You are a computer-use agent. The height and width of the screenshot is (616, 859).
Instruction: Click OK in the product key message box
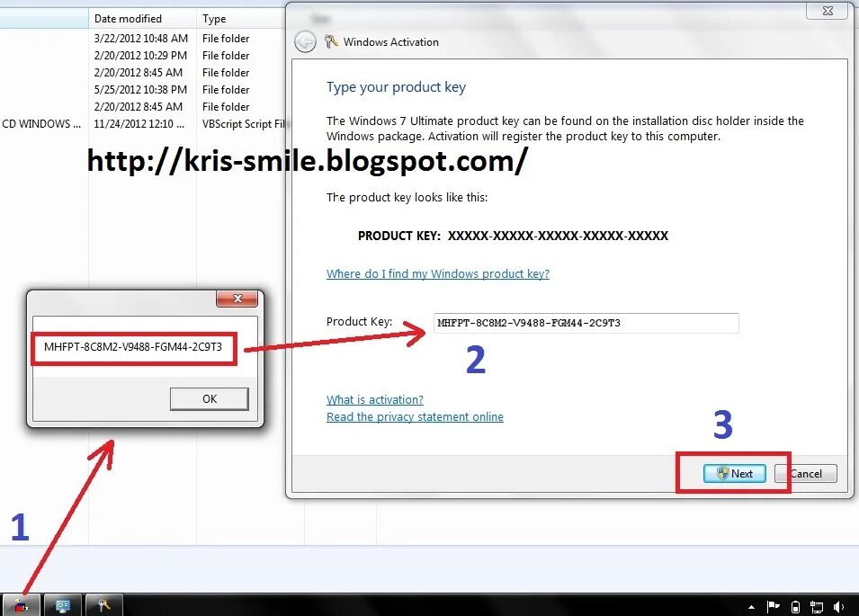pos(210,399)
